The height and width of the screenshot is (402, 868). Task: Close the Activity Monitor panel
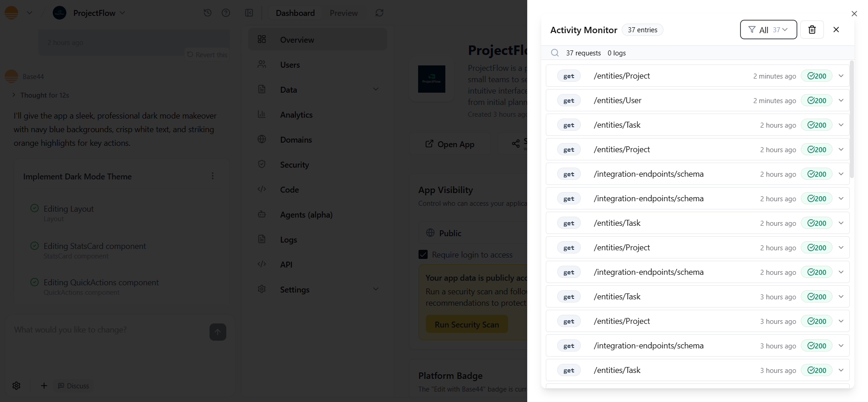(x=836, y=30)
